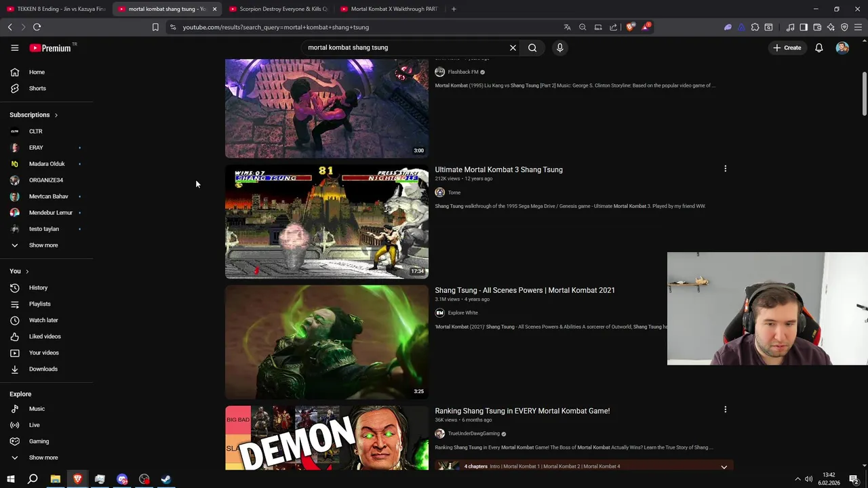Reload the page in the browser

(37, 27)
